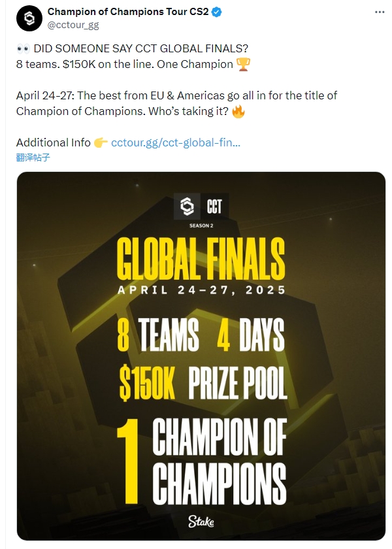This screenshot has height=549, width=392.
Task: Click the April 24-27, 2025 date text
Action: (202, 290)
